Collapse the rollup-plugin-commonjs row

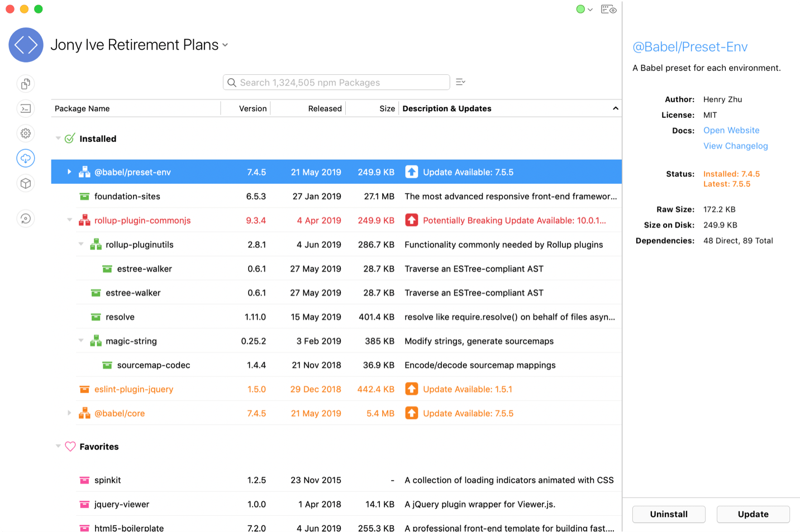69,220
